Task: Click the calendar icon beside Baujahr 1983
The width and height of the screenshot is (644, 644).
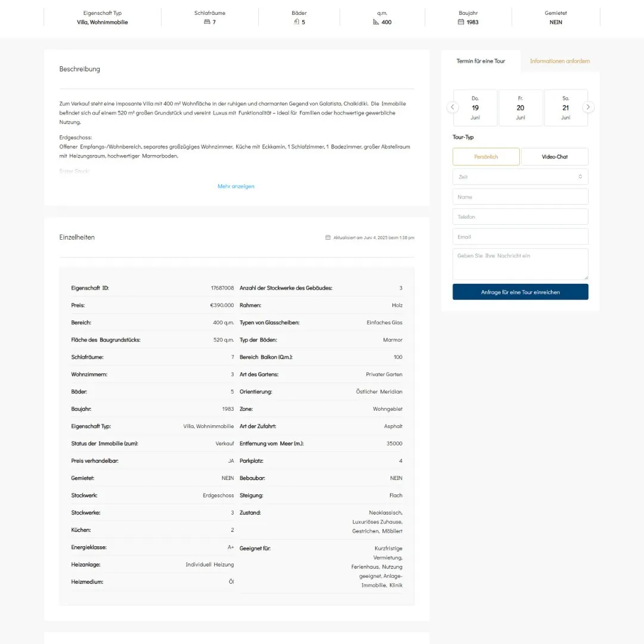Action: (x=461, y=22)
